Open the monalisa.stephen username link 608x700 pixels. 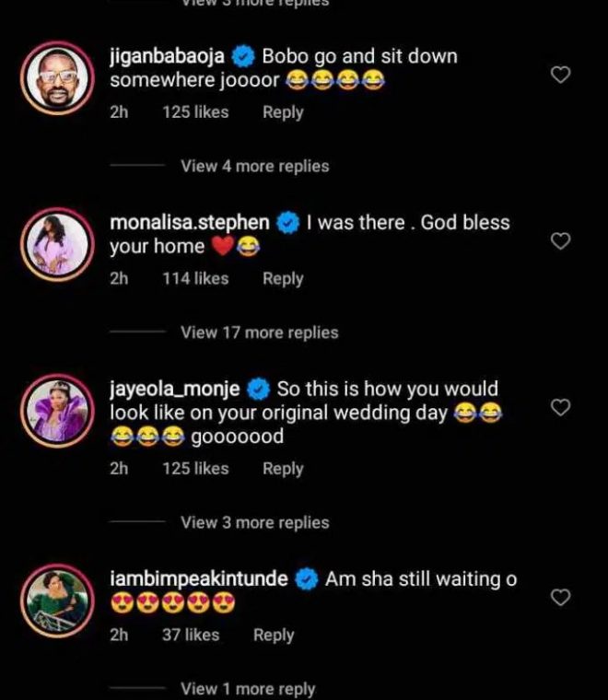click(189, 222)
